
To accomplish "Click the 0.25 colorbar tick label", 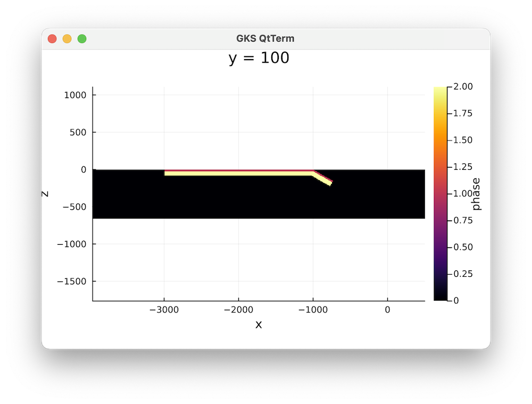I will coord(462,274).
